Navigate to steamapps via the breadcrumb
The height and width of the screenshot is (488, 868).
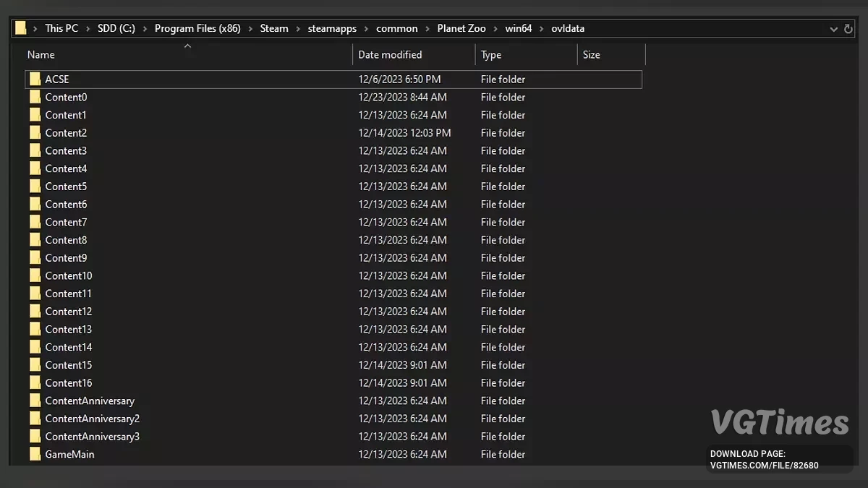(332, 28)
